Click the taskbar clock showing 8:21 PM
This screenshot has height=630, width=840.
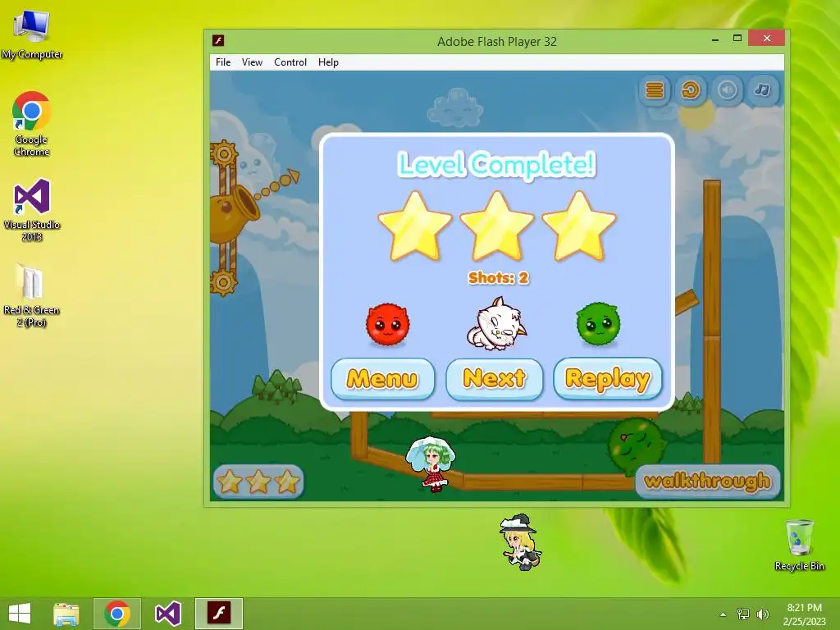click(x=805, y=614)
